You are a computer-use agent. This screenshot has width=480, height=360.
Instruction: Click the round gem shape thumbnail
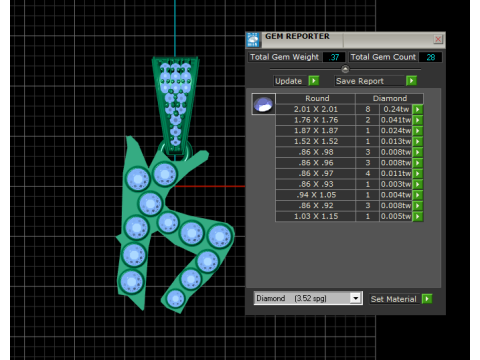click(263, 104)
